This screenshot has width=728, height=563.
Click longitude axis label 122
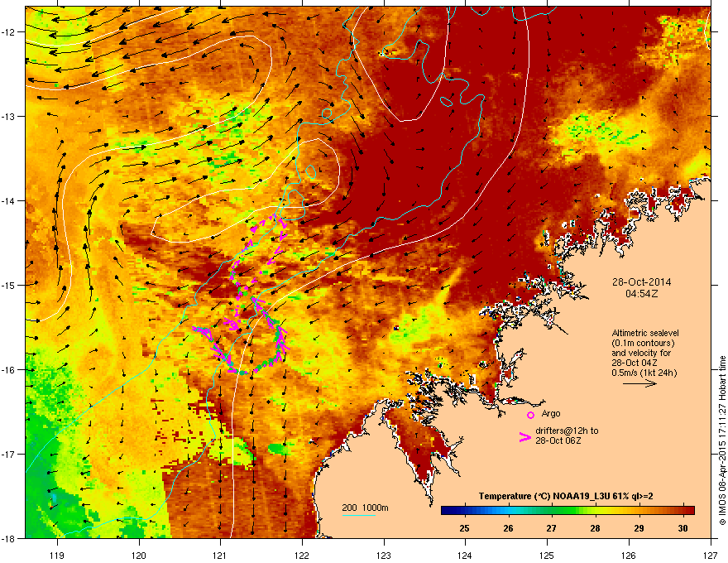coord(302,555)
